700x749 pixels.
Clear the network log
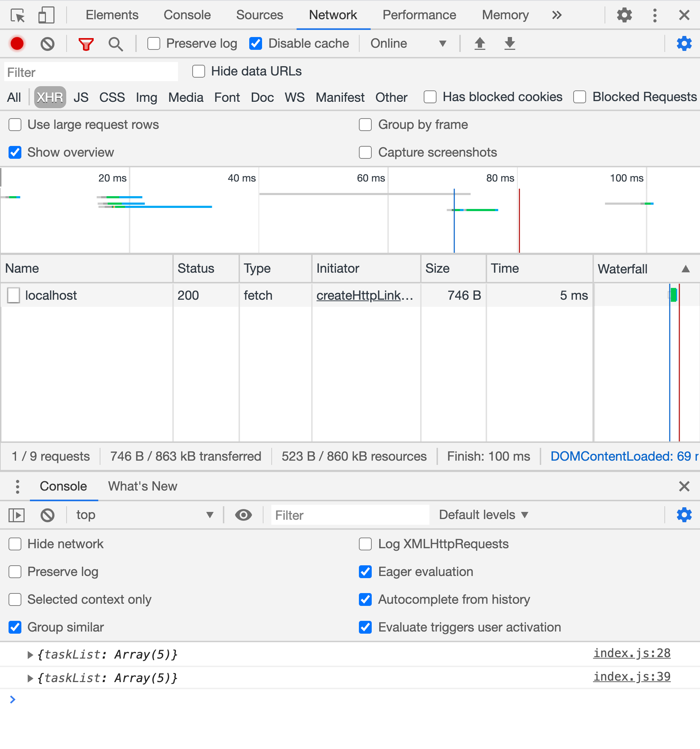click(47, 44)
